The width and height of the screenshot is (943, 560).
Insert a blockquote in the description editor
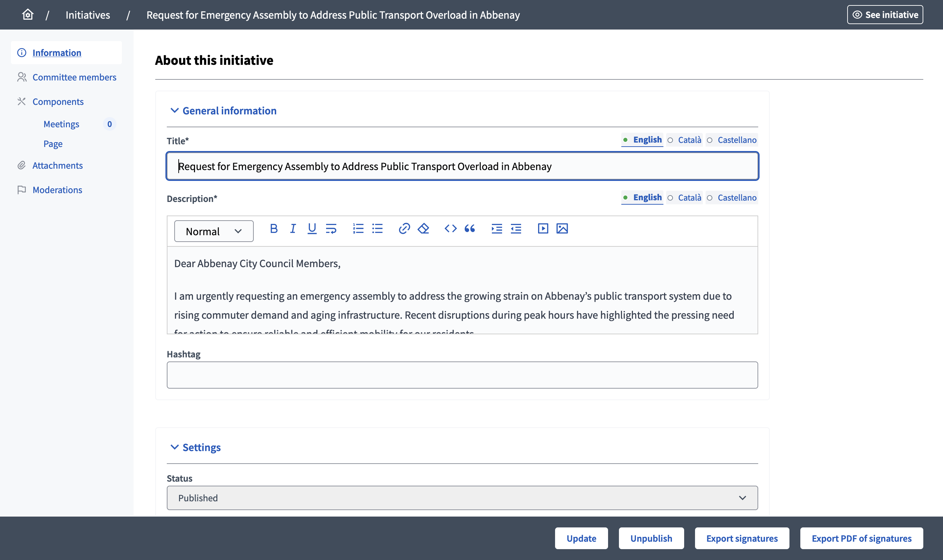coord(470,228)
